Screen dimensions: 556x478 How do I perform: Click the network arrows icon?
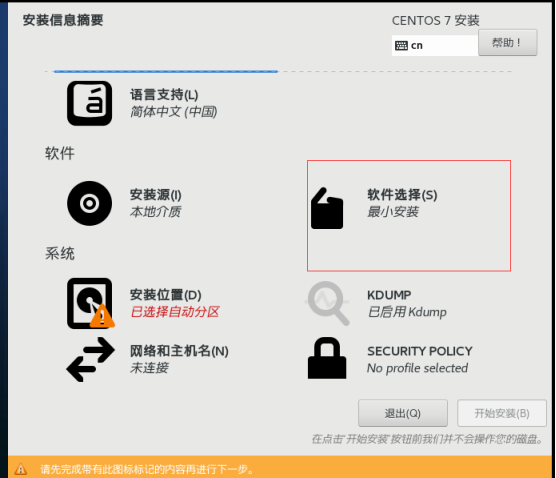[90, 359]
